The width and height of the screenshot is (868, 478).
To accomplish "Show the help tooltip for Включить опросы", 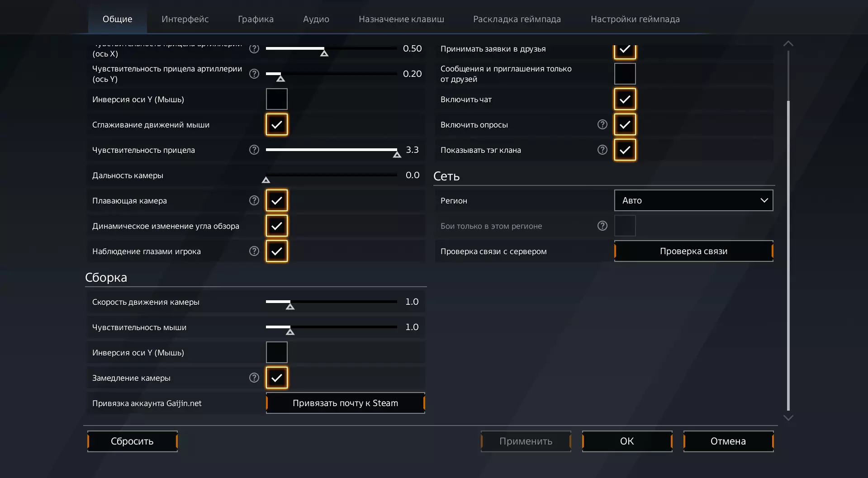I will [602, 124].
